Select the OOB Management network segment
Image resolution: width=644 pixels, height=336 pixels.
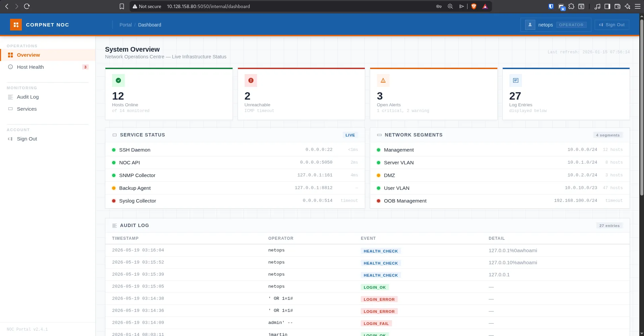tap(500, 201)
